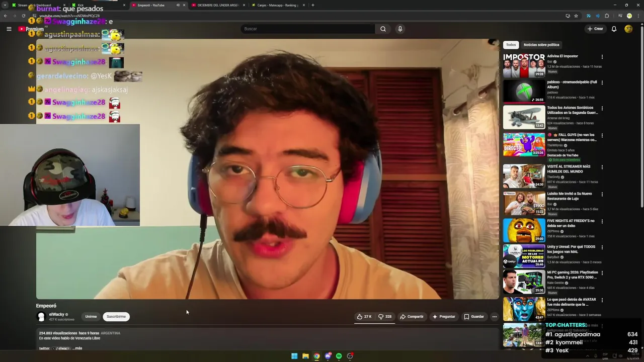Switch to DICIEMBRE DEL UNDER ARGENTINO tab
The image size is (644, 362).
coord(217,5)
